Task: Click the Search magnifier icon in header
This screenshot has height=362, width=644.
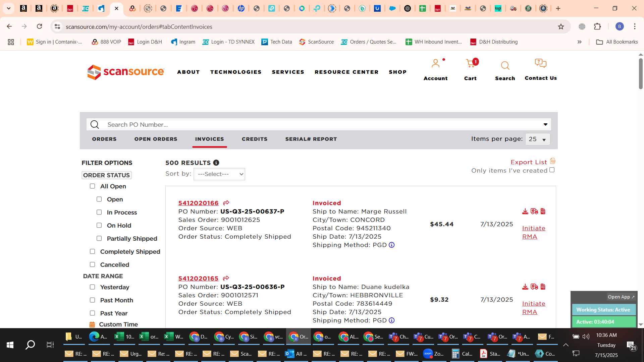Action: point(505,65)
